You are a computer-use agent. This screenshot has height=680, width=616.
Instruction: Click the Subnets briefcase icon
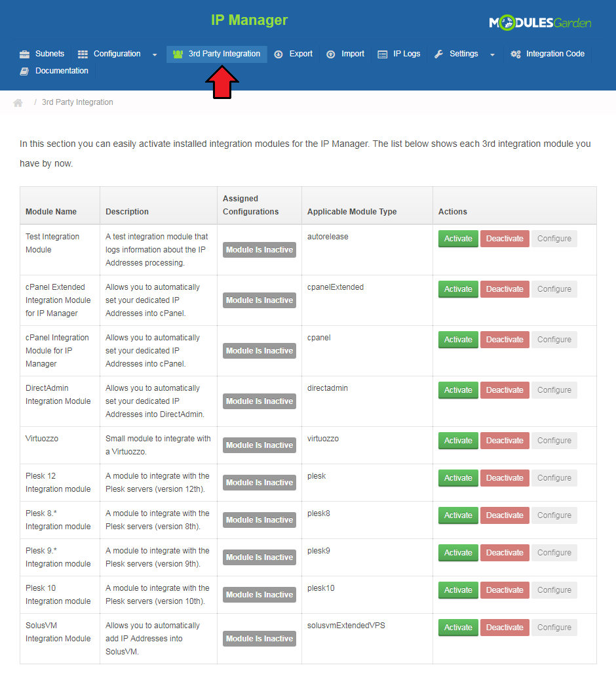click(25, 54)
